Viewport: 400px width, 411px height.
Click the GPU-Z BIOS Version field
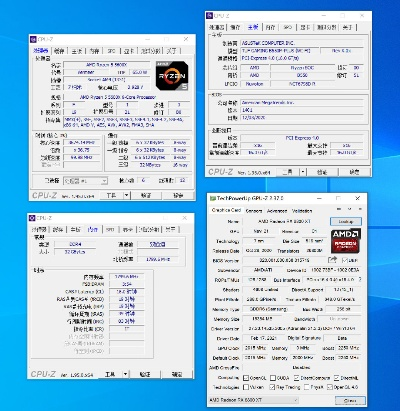284,260
